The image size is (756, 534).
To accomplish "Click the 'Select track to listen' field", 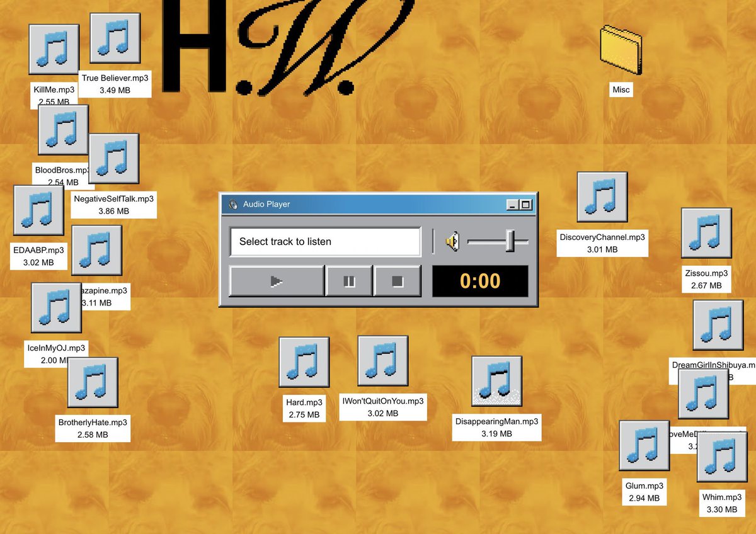I will tap(325, 242).
